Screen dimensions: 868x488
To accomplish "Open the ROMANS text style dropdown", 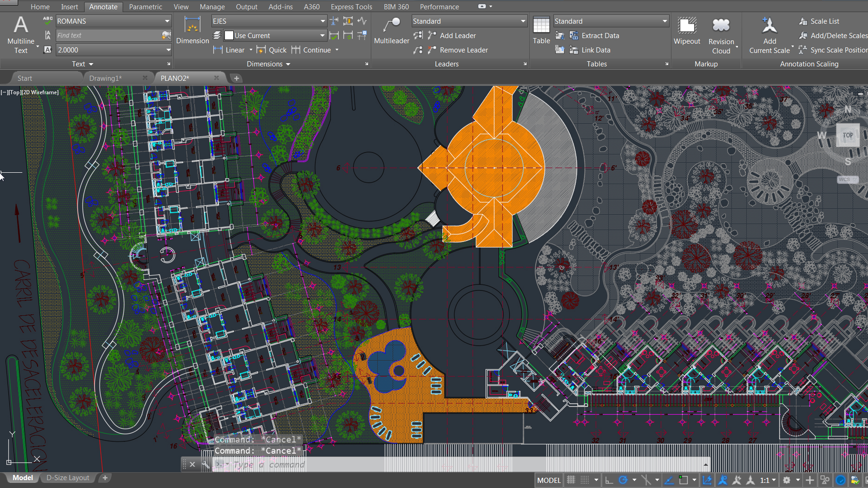I will [167, 21].
